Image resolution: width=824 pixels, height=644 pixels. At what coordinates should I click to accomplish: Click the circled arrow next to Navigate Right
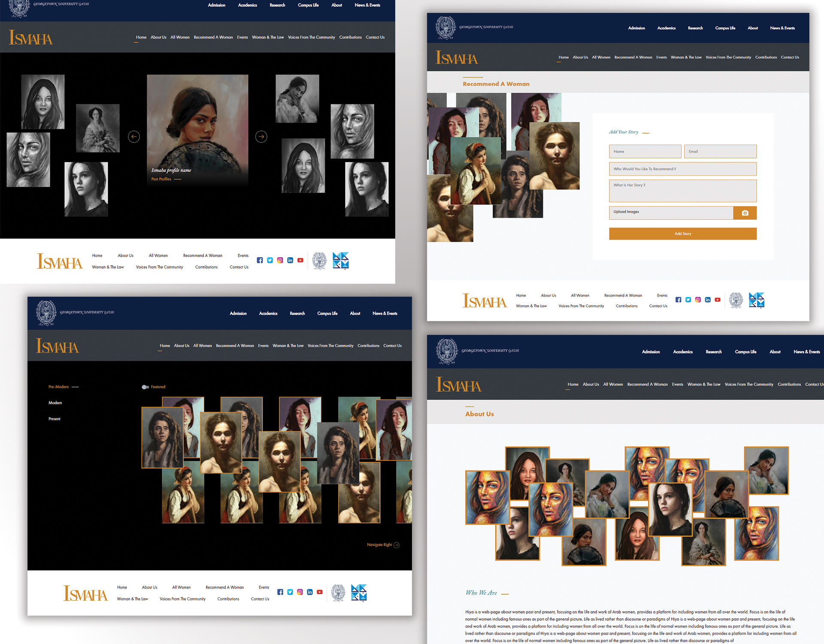pos(397,545)
